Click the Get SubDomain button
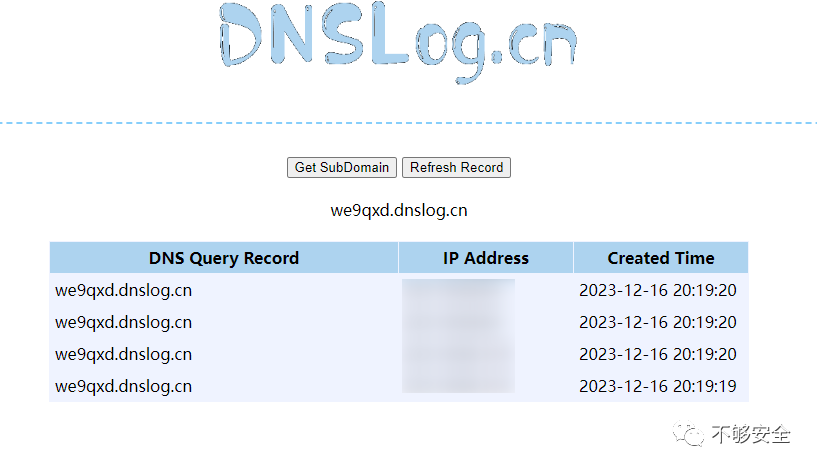Image resolution: width=817 pixels, height=470 pixels. click(x=342, y=167)
